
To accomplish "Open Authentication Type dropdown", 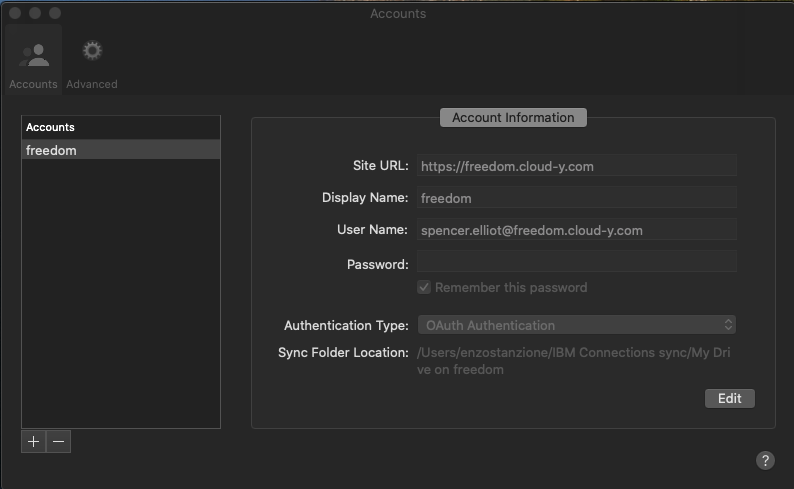I will coord(577,325).
